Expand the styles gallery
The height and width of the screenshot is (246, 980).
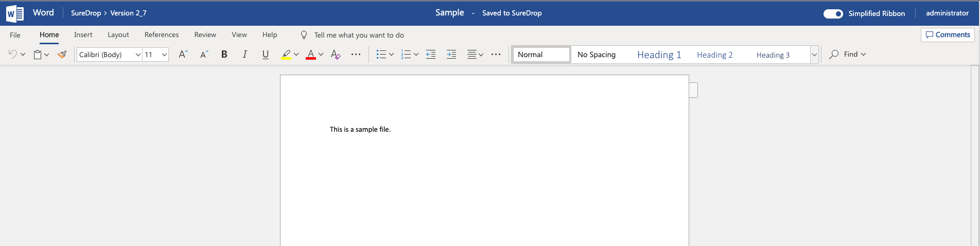click(x=814, y=55)
